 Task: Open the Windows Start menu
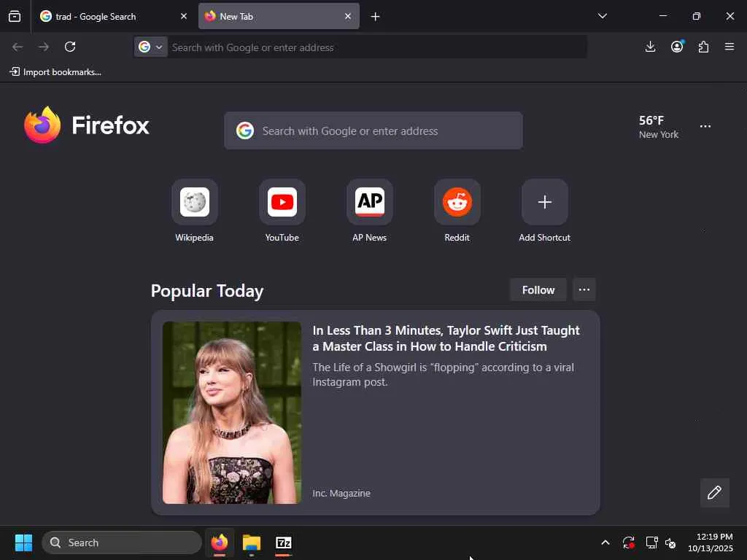tap(23, 542)
